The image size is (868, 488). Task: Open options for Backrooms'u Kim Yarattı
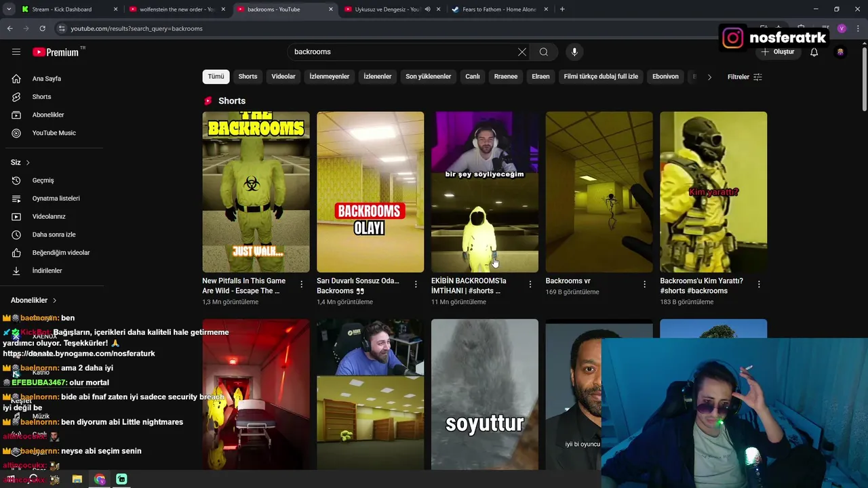click(x=759, y=285)
